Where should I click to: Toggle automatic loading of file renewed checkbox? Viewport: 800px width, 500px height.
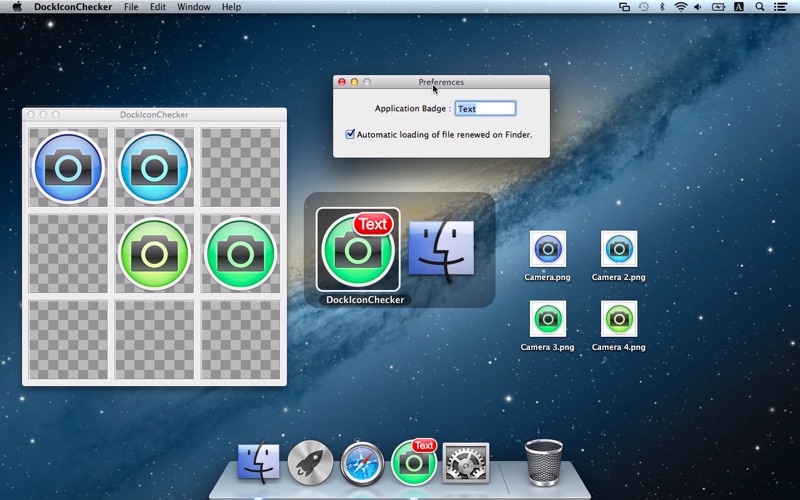tap(350, 134)
